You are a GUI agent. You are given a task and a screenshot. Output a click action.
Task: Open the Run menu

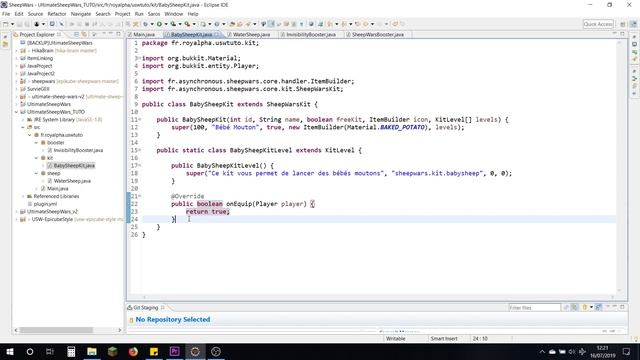click(139, 14)
